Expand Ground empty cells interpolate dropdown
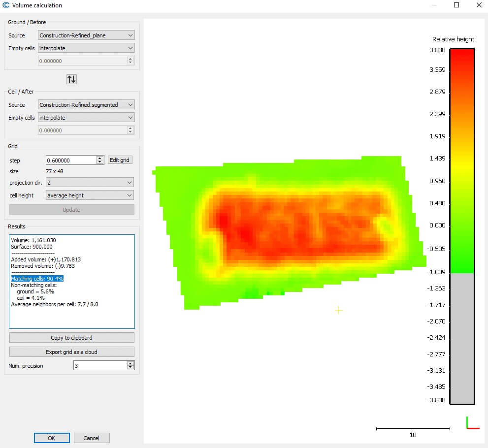 86,48
